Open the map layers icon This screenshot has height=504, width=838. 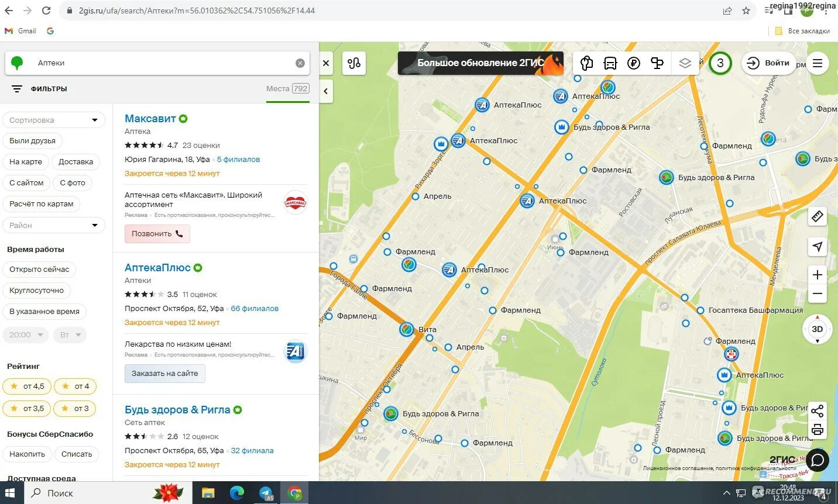pos(685,63)
